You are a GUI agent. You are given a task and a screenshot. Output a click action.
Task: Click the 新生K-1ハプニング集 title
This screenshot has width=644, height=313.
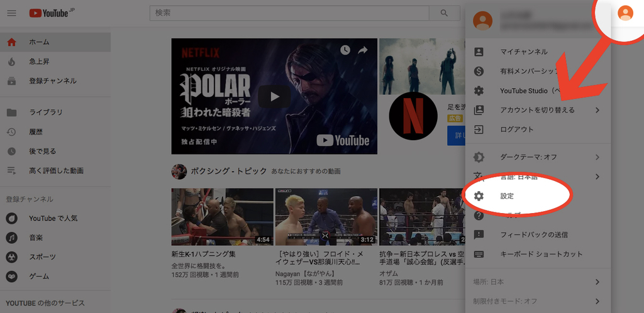[204, 254]
